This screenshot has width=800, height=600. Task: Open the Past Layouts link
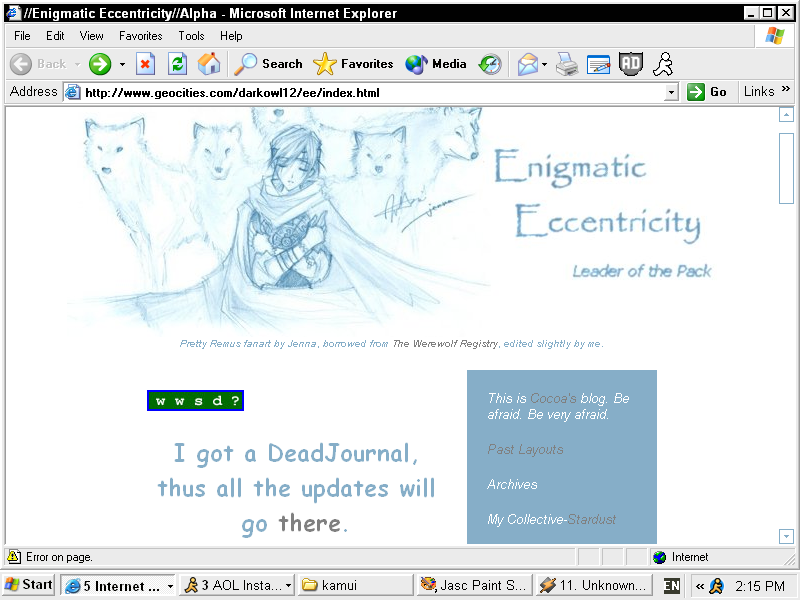point(525,449)
